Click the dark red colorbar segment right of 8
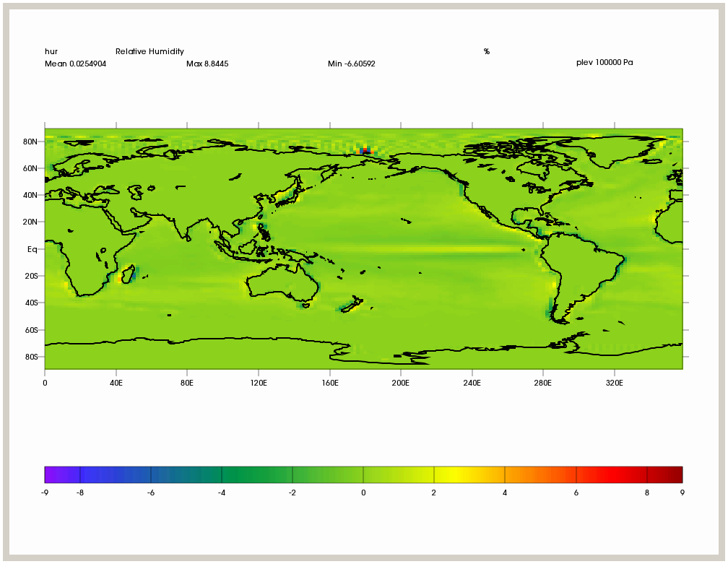Image resolution: width=728 pixels, height=564 pixels. tap(664, 474)
